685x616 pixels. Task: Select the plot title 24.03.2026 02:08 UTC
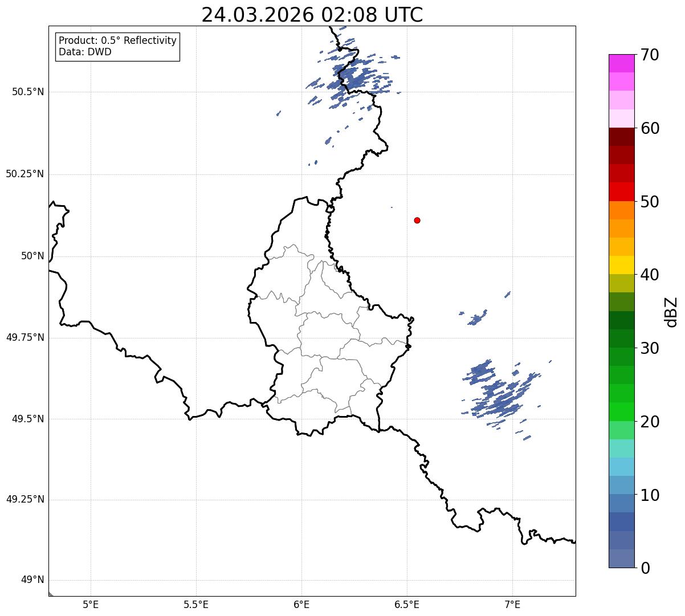[312, 14]
